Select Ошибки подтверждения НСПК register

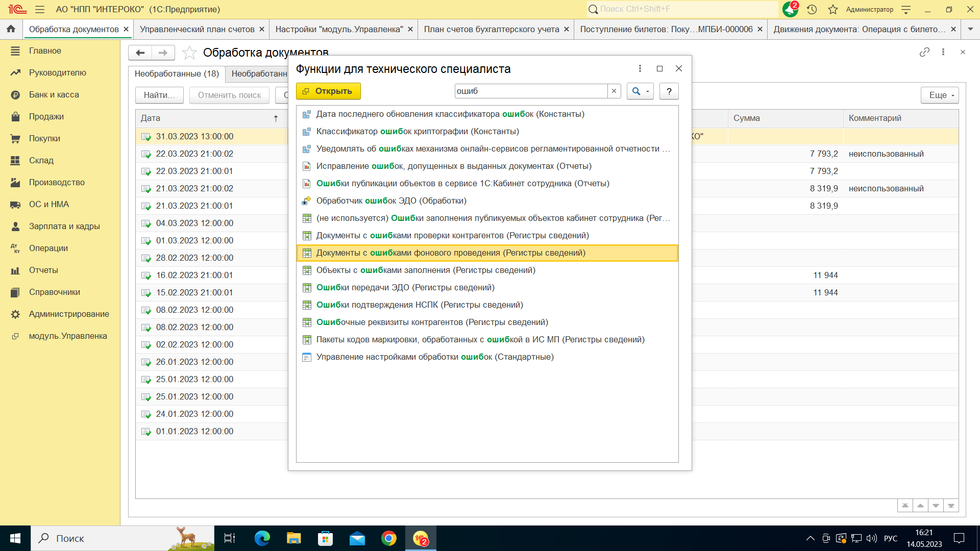click(x=487, y=305)
